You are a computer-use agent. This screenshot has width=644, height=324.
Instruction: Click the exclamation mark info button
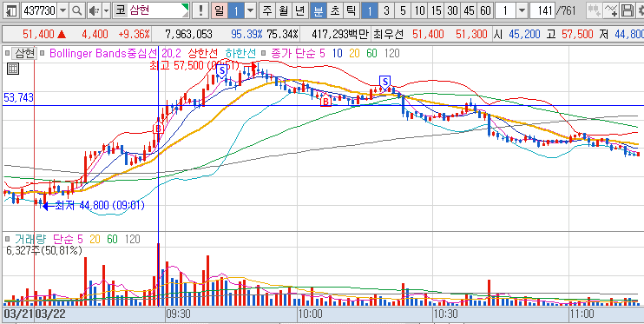(x=200, y=10)
